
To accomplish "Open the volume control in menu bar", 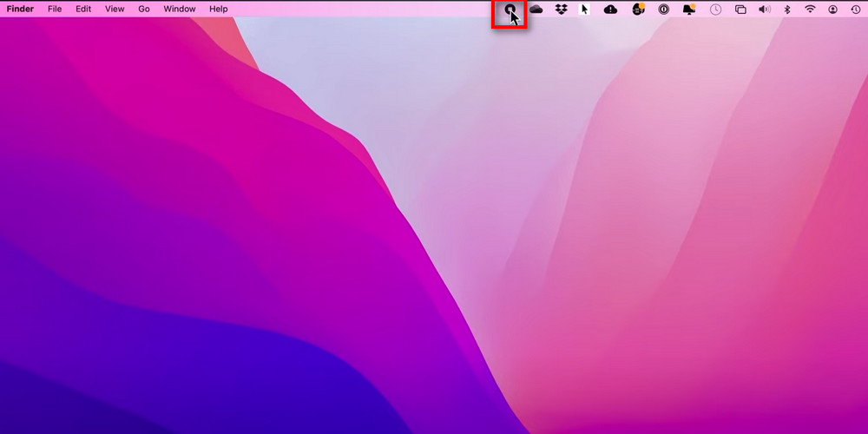I will point(764,10).
